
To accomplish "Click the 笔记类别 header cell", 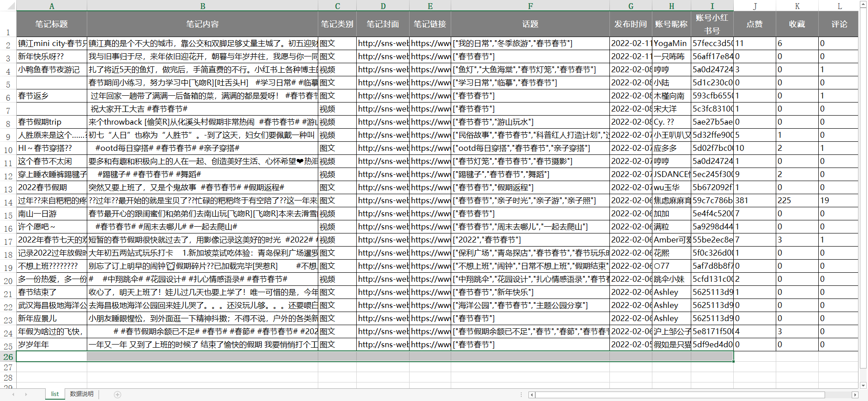I will click(x=337, y=24).
